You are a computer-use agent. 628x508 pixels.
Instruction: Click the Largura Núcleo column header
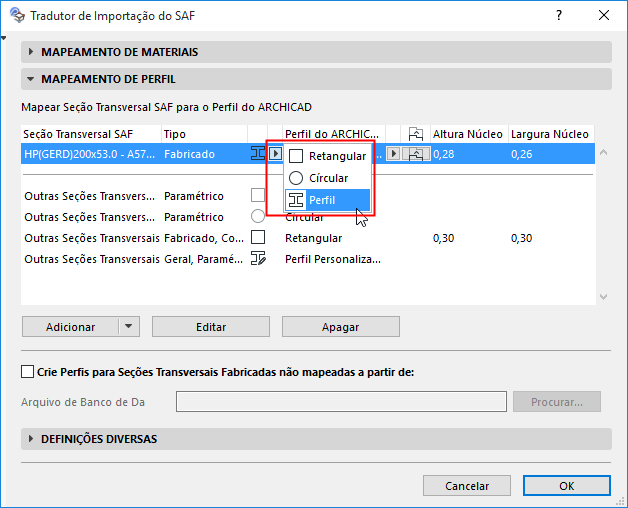(x=551, y=134)
